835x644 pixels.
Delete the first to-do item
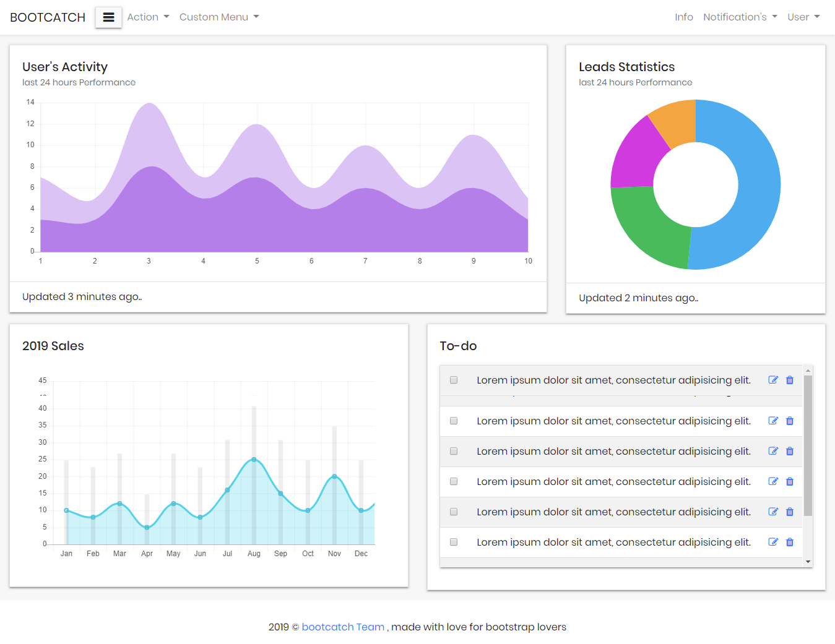(790, 380)
